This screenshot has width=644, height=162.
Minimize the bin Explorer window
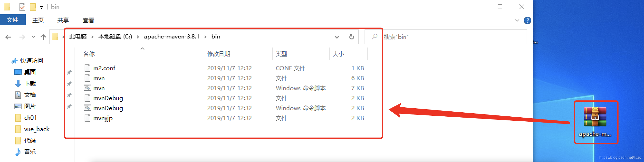[479, 7]
